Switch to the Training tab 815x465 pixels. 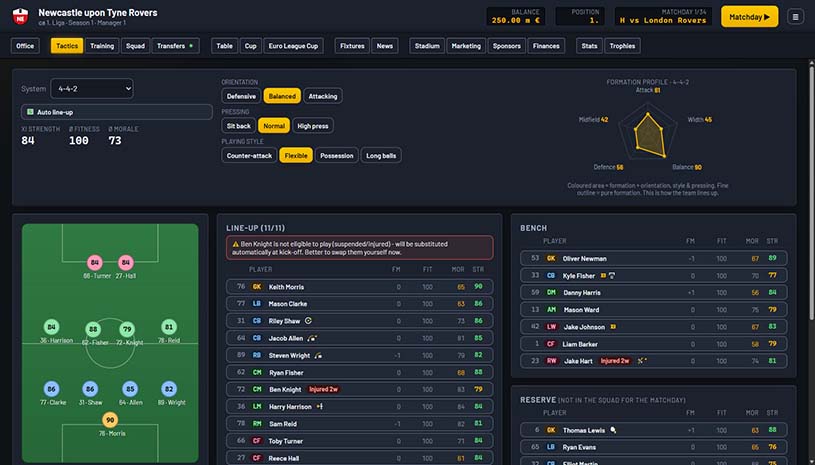pyautogui.click(x=102, y=46)
